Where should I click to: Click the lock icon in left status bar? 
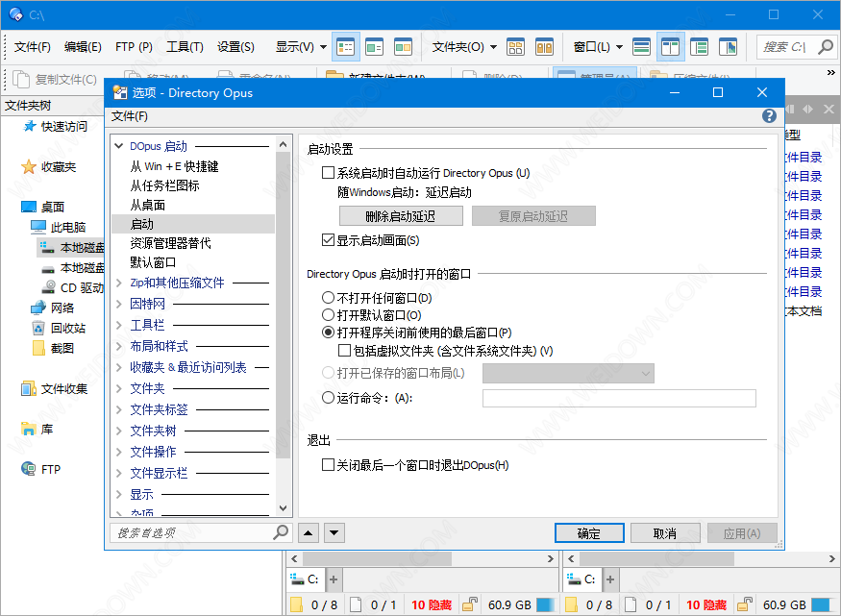tap(469, 604)
